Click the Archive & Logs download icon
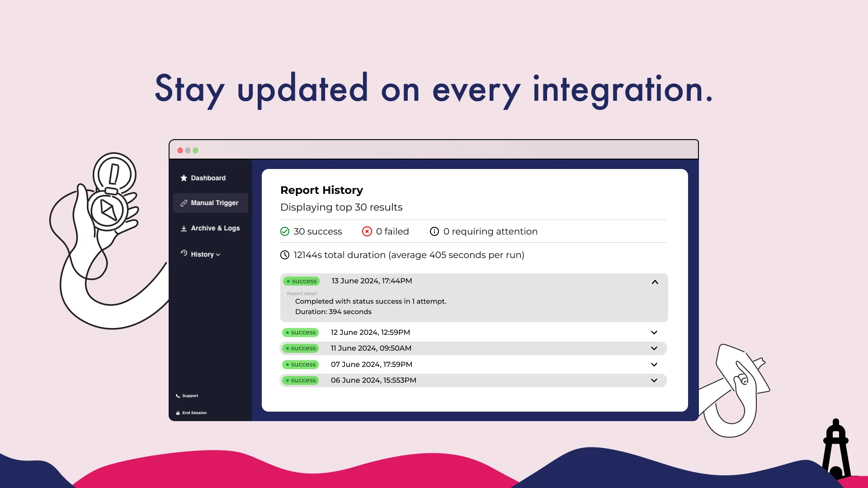Viewport: 868px width, 488px height. tap(184, 229)
